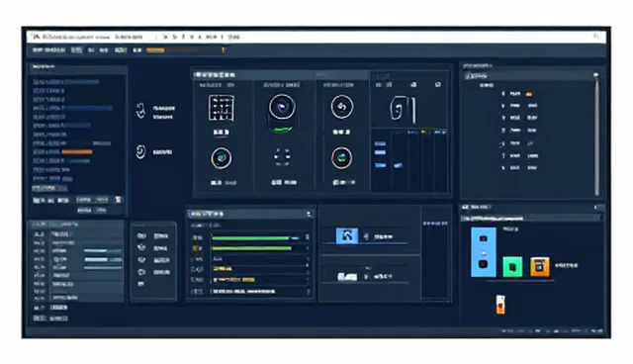Click the green check mark under the lens icon

tap(282, 130)
